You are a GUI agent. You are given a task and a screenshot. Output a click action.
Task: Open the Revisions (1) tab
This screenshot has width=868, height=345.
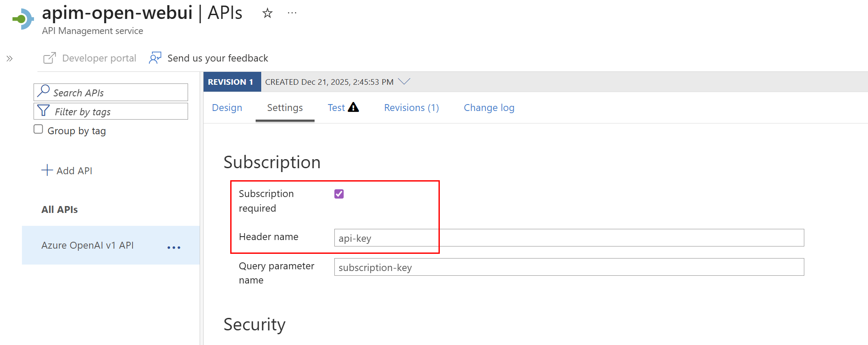click(411, 108)
